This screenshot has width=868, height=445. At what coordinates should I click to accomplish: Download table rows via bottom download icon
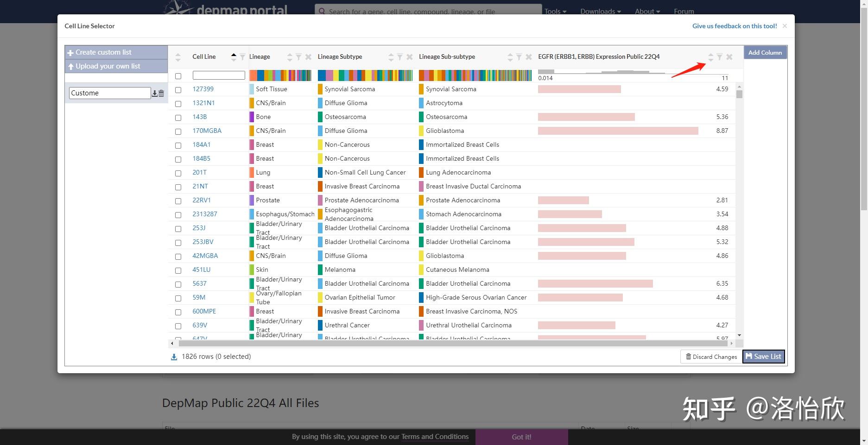174,357
